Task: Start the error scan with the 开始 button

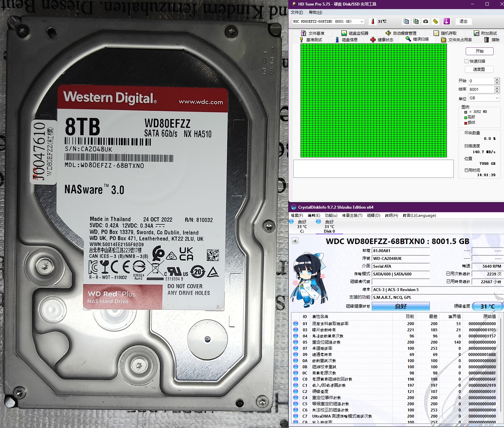Action: 480,51
